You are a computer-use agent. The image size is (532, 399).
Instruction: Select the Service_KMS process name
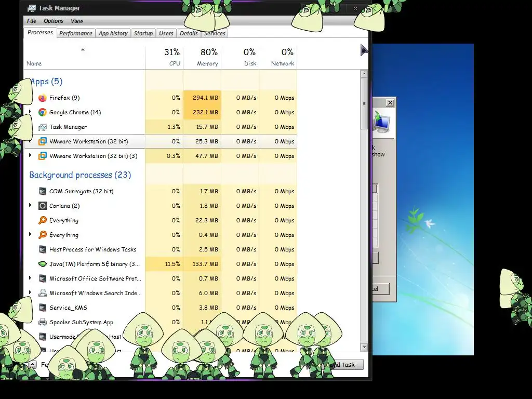tap(68, 308)
